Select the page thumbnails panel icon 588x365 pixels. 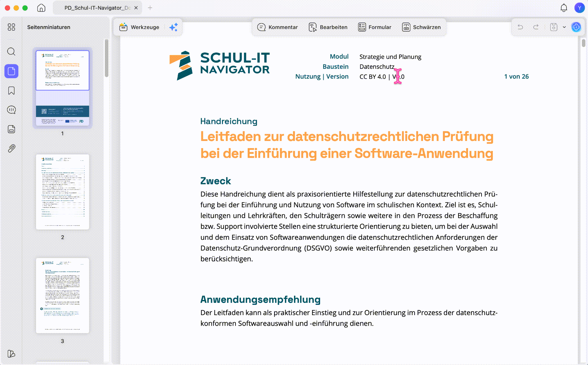11,71
